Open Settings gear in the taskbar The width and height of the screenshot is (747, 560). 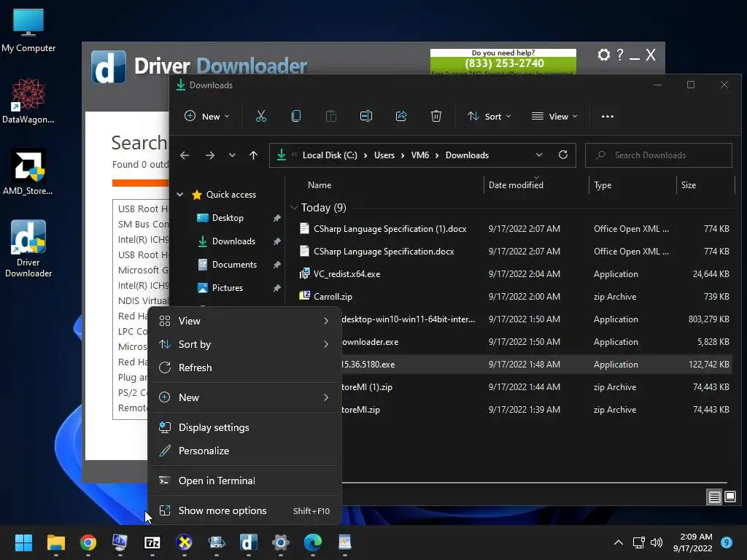[x=281, y=542]
